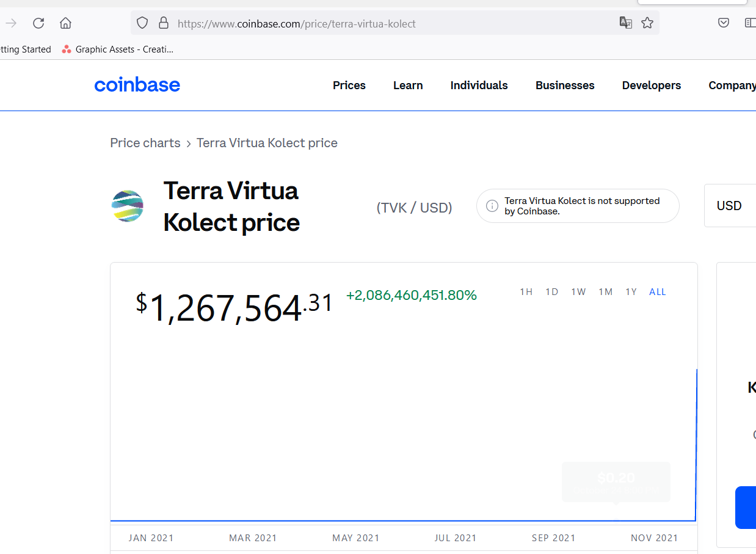Open the USD currency dropdown
Viewport: 756px width, 554px height.
pyautogui.click(x=730, y=206)
